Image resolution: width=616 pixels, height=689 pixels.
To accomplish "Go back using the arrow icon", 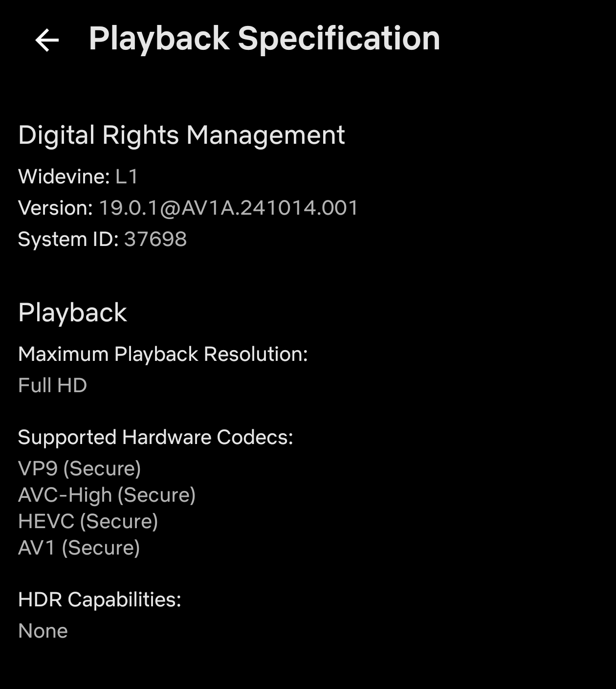I will 47,40.
